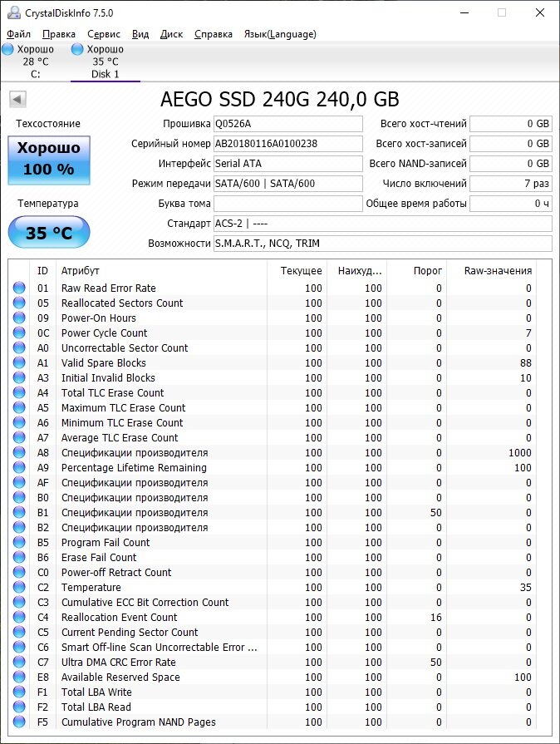Click the 35 °C temperature button
Viewport: 560px width, 744px height.
coord(49,232)
